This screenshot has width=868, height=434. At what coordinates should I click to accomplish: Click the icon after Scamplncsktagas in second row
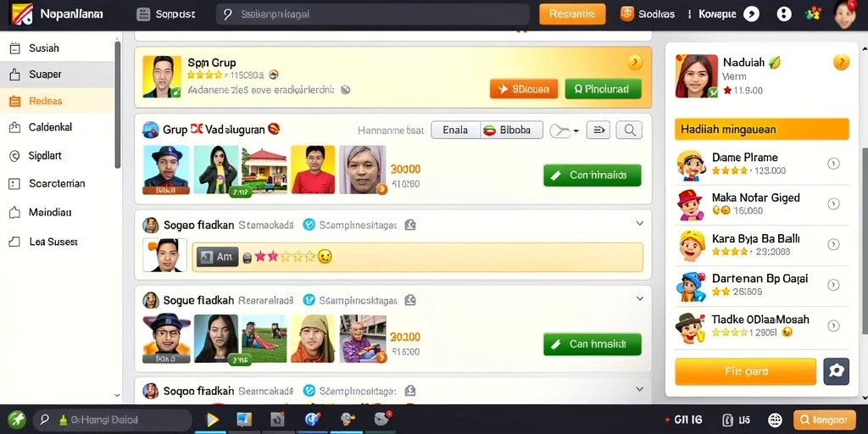click(409, 300)
